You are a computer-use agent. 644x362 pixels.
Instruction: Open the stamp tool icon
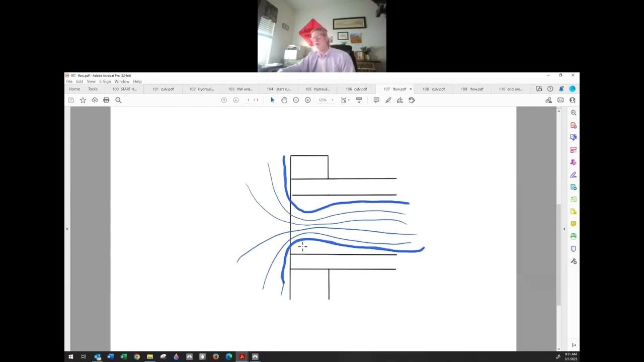click(x=412, y=100)
